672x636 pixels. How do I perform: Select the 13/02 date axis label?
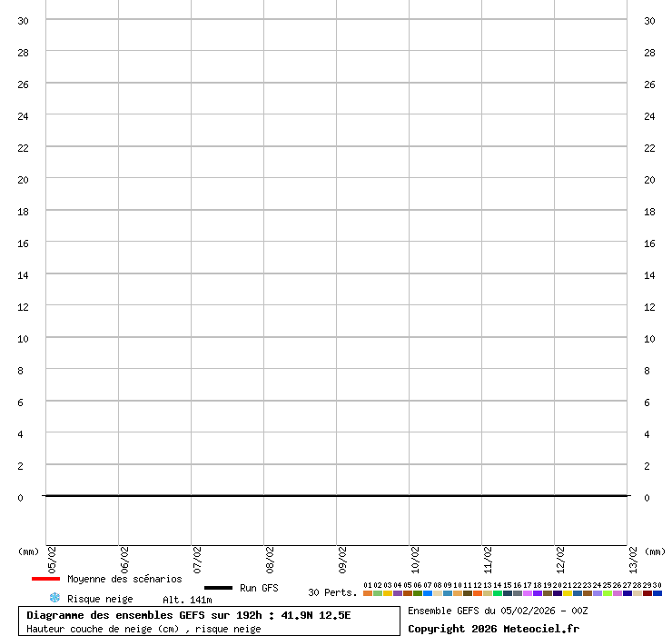click(x=633, y=558)
